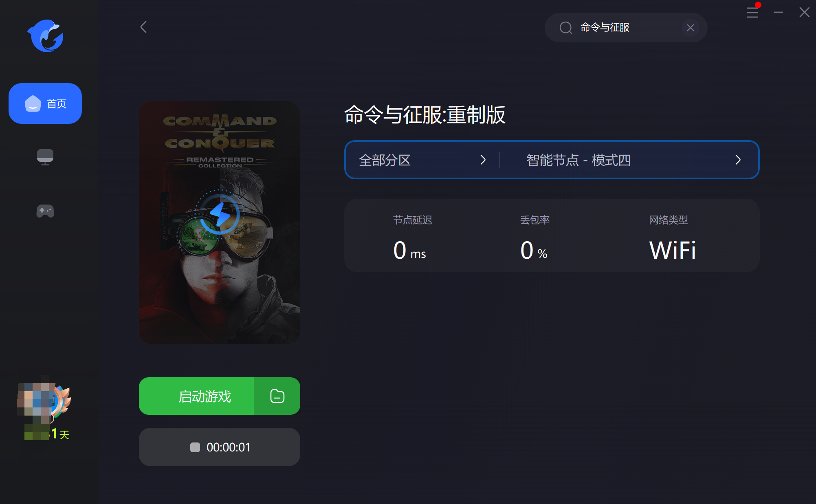Viewport: 816px width, 504px height.
Task: Click the search magnifier icon
Action: coord(566,28)
